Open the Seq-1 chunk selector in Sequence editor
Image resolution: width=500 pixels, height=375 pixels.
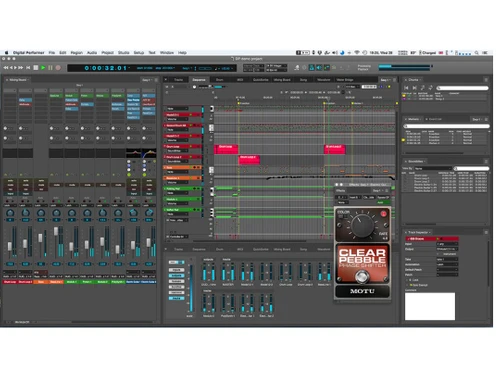click(x=384, y=80)
